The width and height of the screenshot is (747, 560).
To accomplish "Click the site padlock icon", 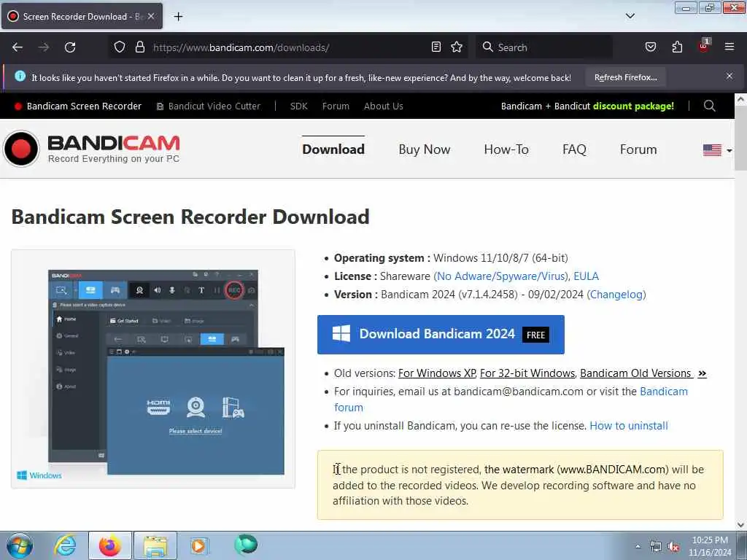I will coord(139,47).
